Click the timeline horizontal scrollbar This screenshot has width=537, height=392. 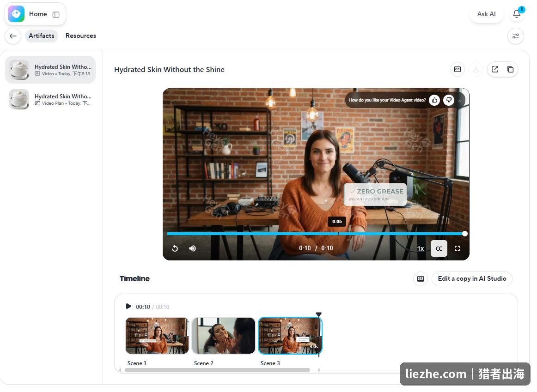click(x=218, y=370)
